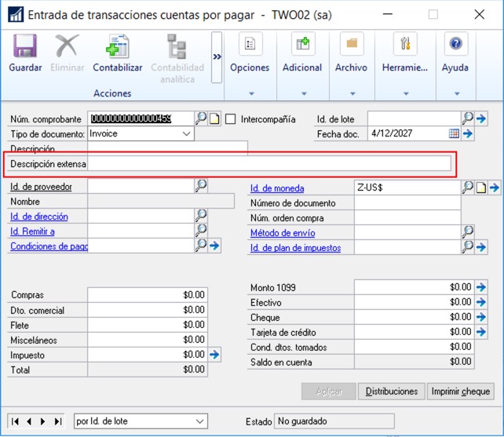Click the Id. Remitir a lookup magnifier

tap(201, 231)
